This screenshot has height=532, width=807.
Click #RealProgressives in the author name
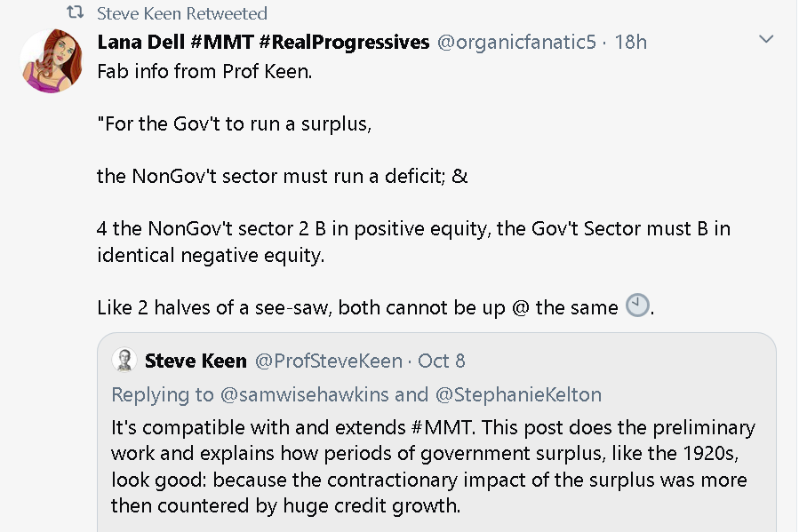click(x=344, y=43)
